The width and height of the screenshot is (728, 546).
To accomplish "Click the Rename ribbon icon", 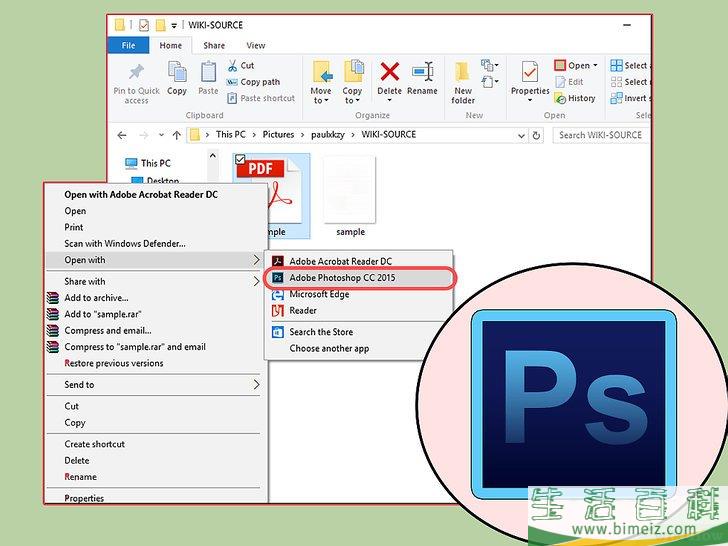I will [422, 72].
